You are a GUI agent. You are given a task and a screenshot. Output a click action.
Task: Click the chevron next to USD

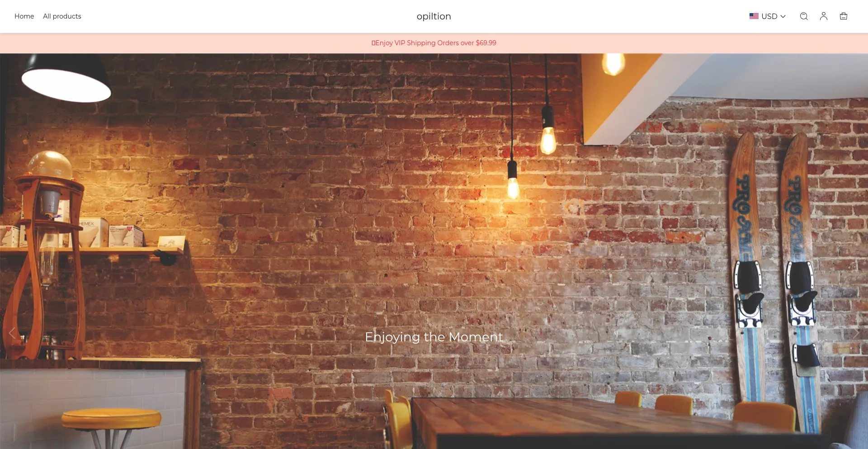point(783,17)
